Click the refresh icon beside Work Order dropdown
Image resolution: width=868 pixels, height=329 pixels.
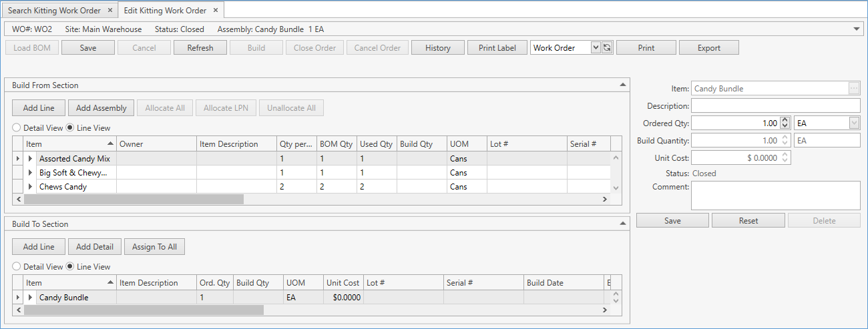(x=607, y=48)
